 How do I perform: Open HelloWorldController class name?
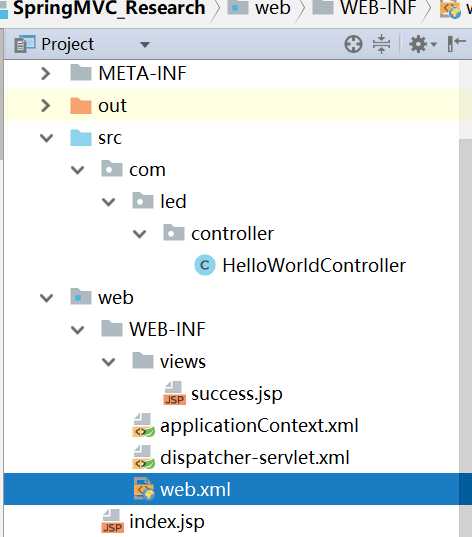point(314,265)
